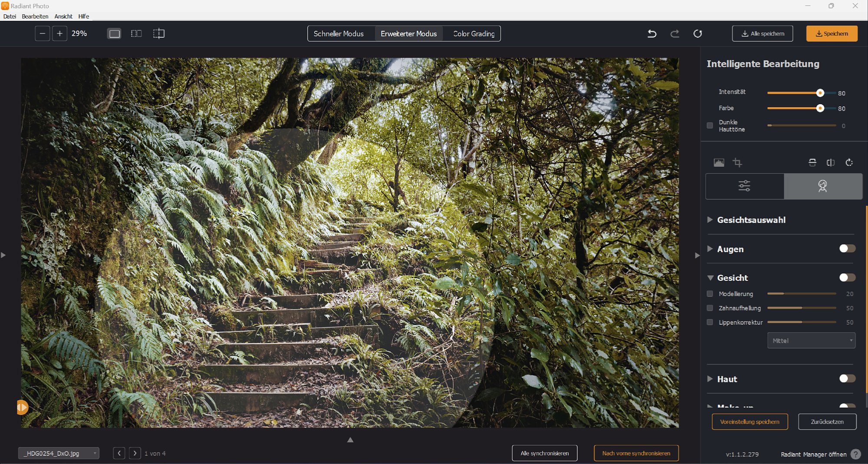The width and height of the screenshot is (868, 464).
Task: Click the Lippenkorrektur slider track
Action: coord(802,322)
